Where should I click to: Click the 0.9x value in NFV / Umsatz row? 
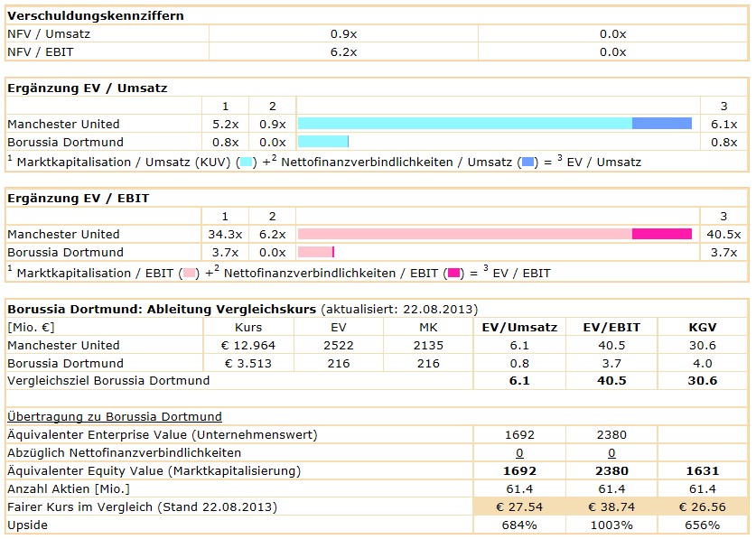point(344,34)
